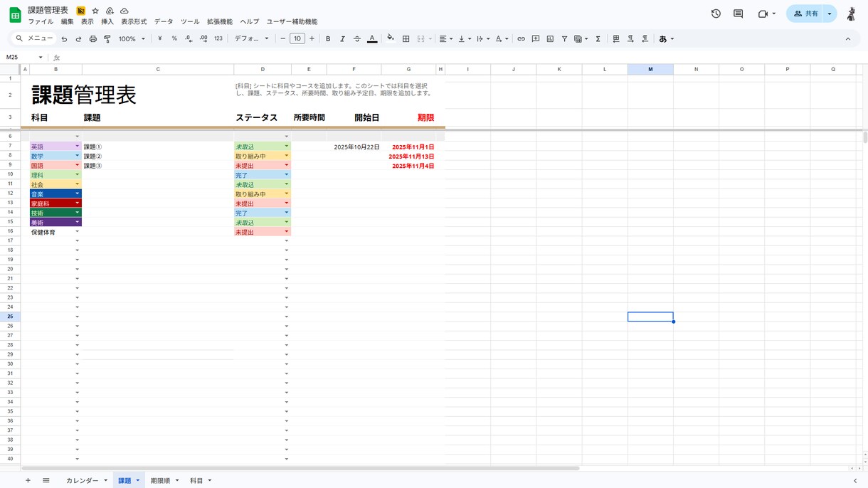Open the ファイル menu
Viewport: 868px width, 488px height.
[x=41, y=22]
